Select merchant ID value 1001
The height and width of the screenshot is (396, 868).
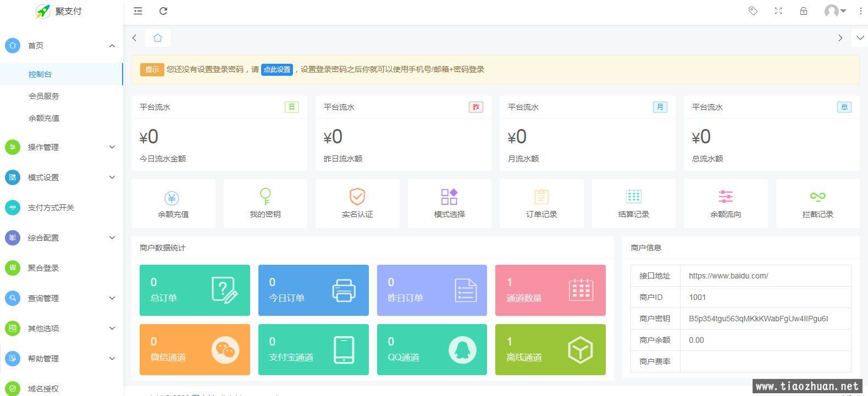coord(697,297)
